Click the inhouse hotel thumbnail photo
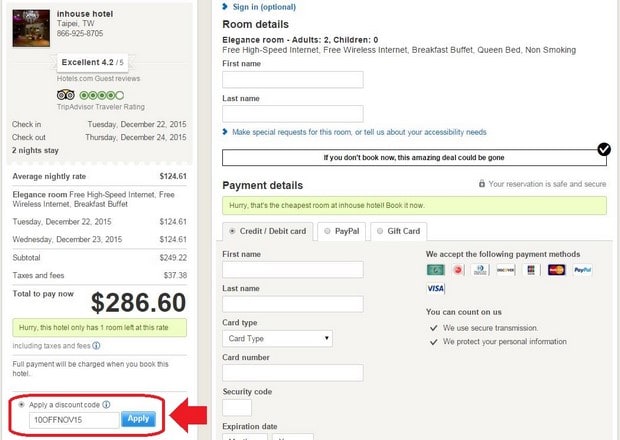 pos(31,29)
